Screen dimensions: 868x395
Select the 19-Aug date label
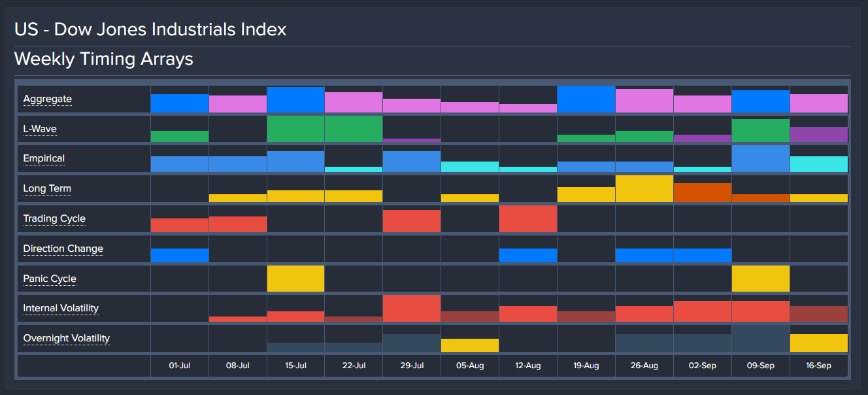coord(586,366)
